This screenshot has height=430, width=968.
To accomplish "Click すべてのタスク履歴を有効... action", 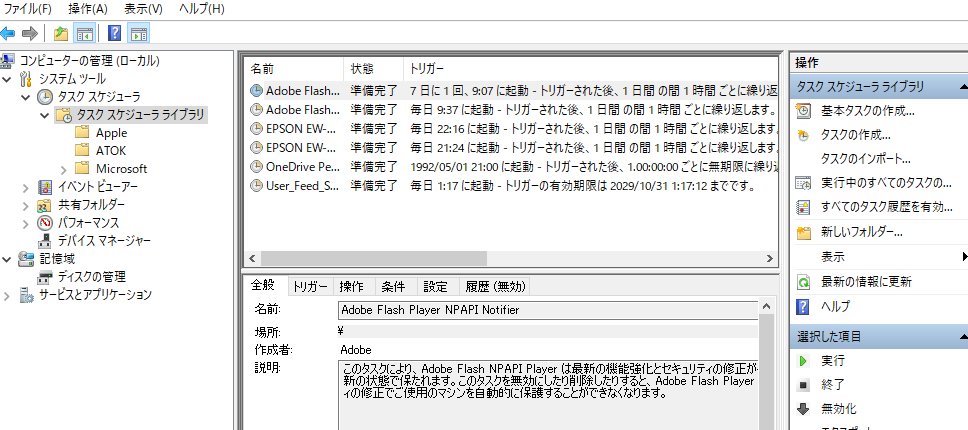I will pyautogui.click(x=887, y=207).
